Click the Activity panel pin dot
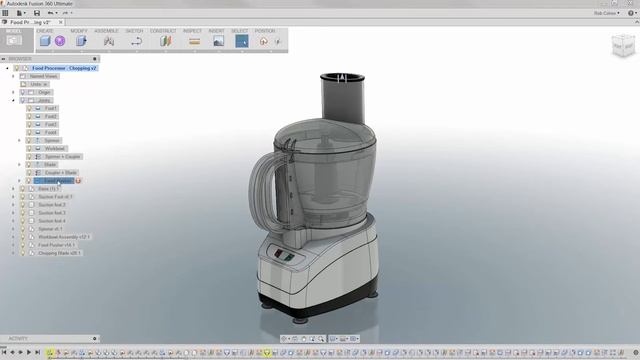 (x=95, y=339)
